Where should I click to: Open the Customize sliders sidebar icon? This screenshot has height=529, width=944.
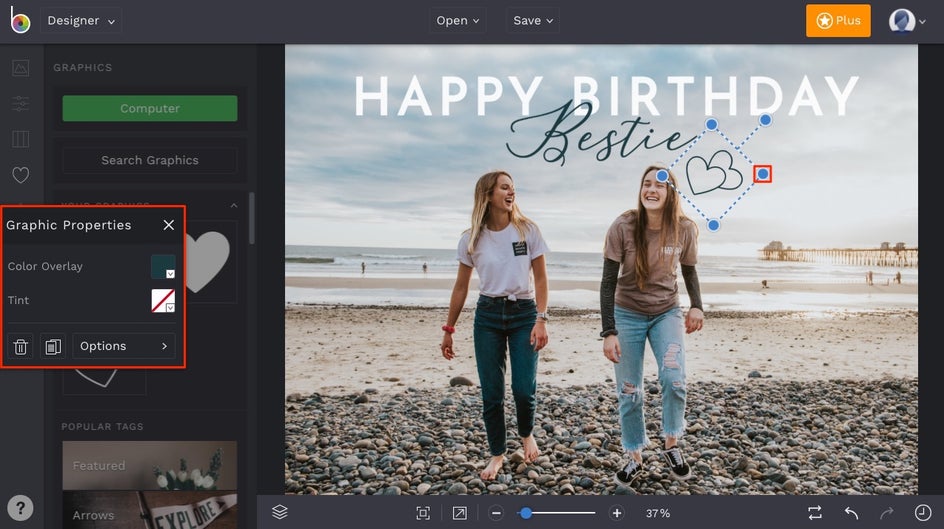(x=20, y=104)
